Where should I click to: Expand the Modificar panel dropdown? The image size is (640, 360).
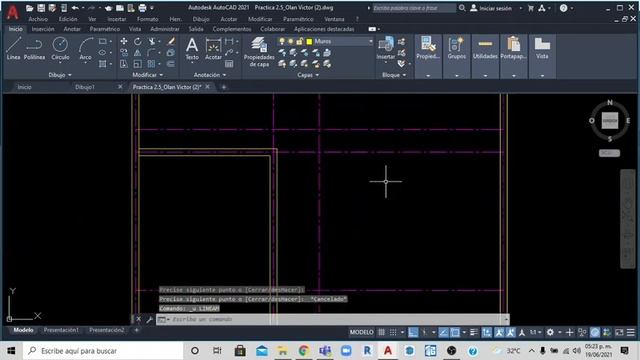coord(147,75)
